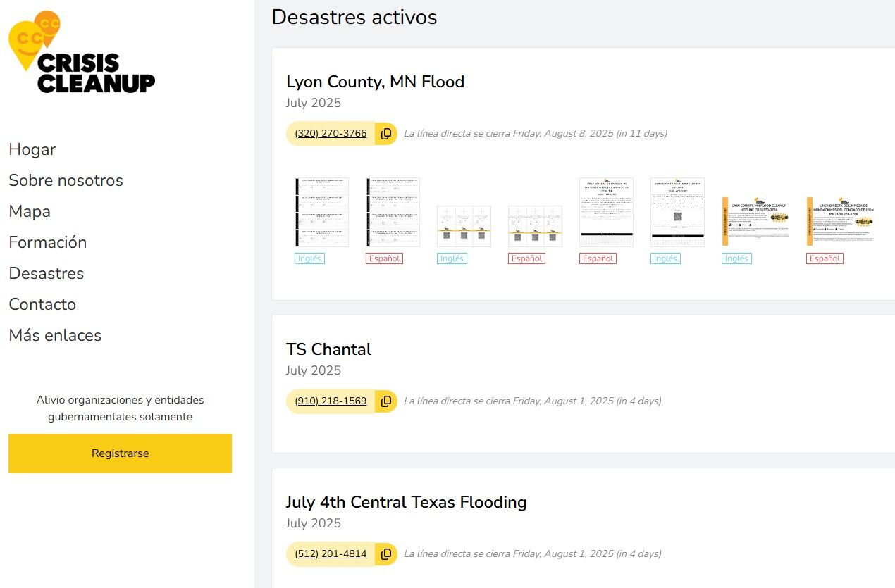Select Formación in the navigation
This screenshot has width=895, height=588.
coord(47,242)
